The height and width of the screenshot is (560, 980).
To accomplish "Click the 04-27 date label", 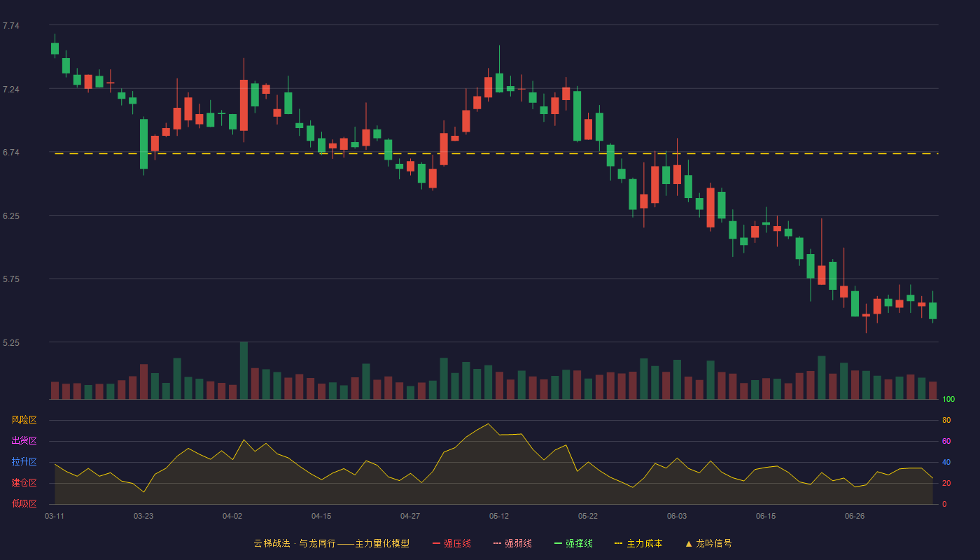I will (x=410, y=516).
